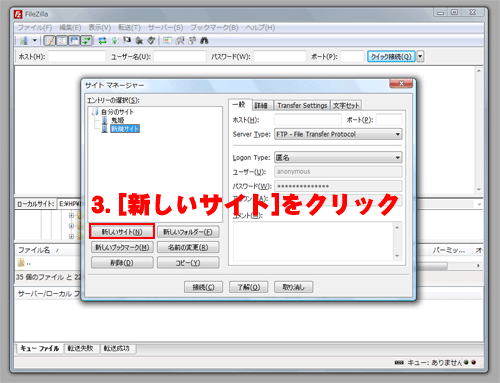
Task: Click the 了解(O) button
Action: [x=249, y=287]
